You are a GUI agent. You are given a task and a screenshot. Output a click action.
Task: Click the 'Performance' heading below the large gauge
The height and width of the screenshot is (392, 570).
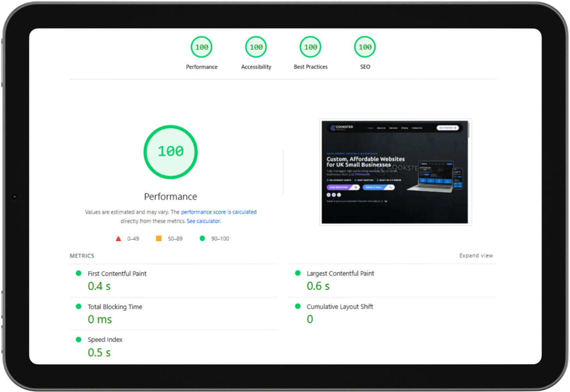point(171,197)
